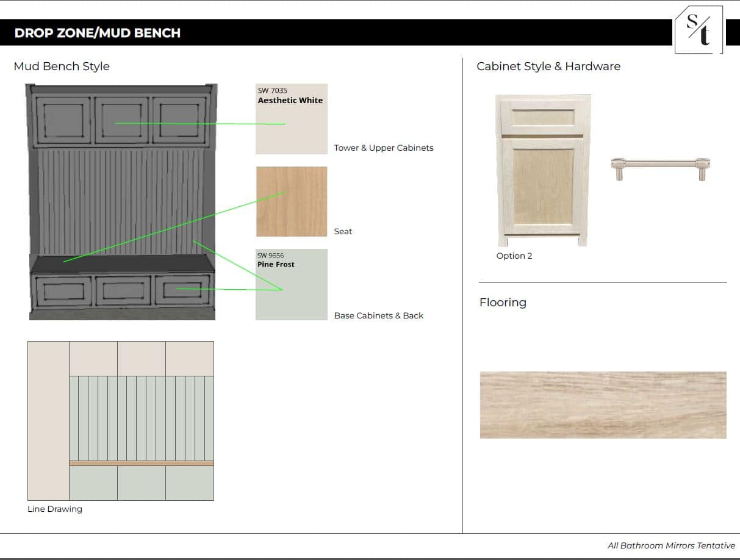
Task: Click the S/t logo icon
Action: [x=699, y=31]
